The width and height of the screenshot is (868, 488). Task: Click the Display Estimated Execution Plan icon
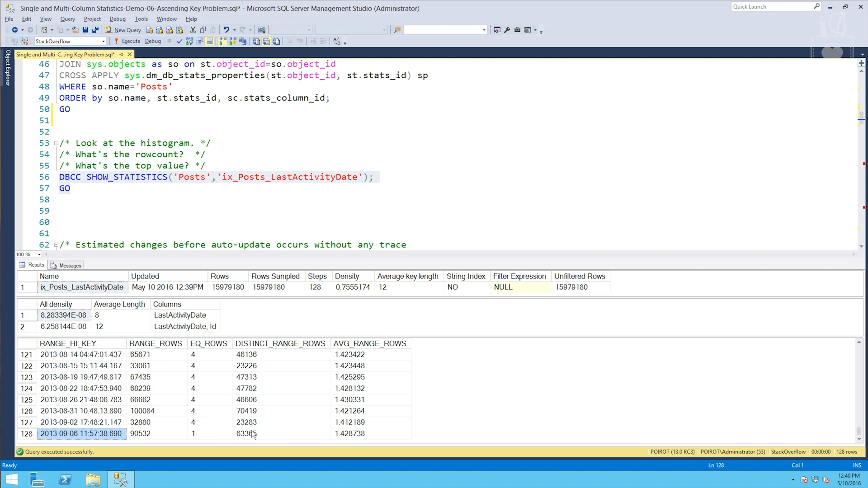click(x=189, y=41)
